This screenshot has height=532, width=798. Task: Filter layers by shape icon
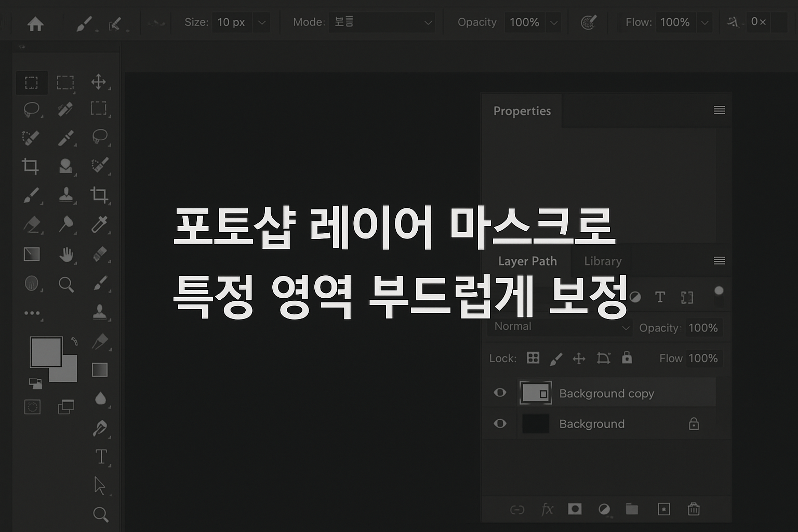687,298
